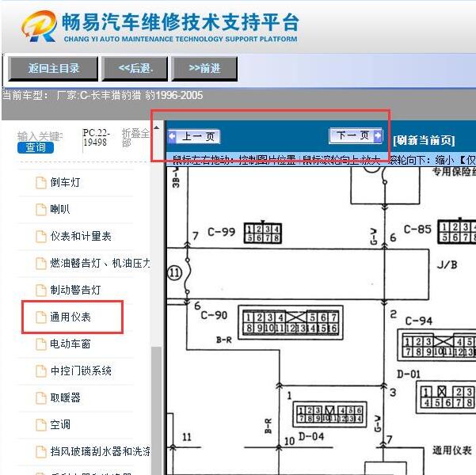Go back with <<后退 button
This screenshot has width=476, height=475.
point(135,69)
